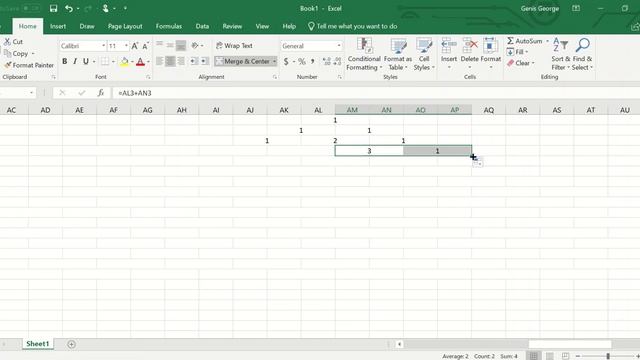Click Cut in Clipboard group
640x360 pixels.
tap(13, 42)
